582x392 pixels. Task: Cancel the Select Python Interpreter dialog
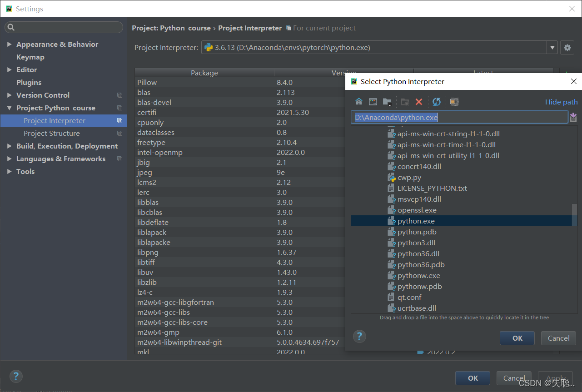click(x=558, y=338)
